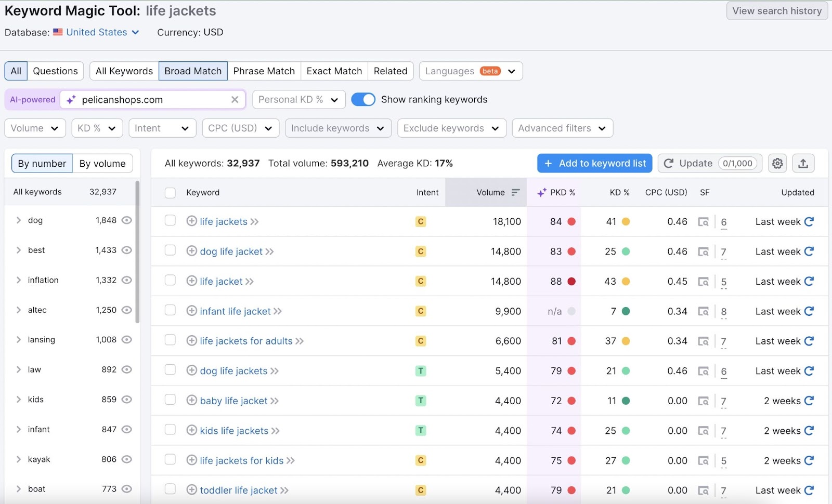Click the export upload icon

point(803,163)
